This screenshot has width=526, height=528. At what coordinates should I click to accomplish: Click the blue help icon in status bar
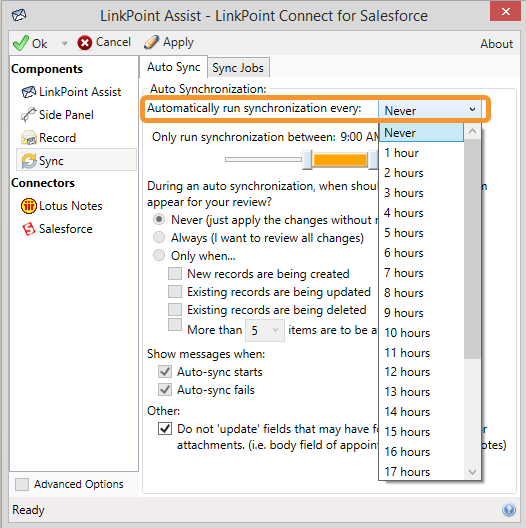[x=509, y=509]
